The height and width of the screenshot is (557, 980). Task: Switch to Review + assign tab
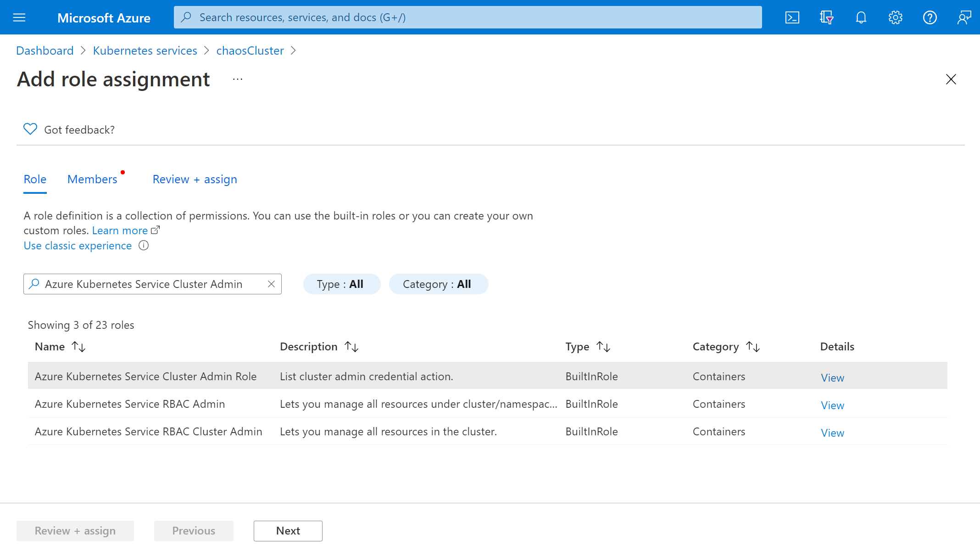click(x=195, y=179)
